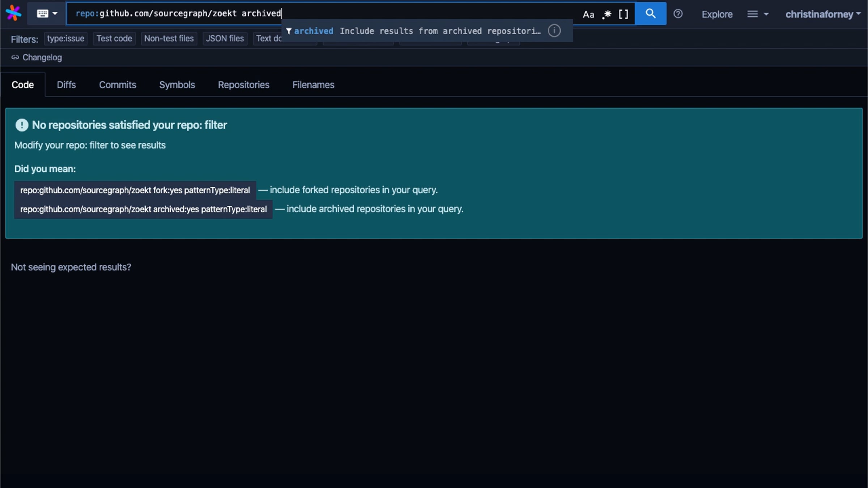Apply the Non-test files filter
The width and height of the screenshot is (868, 488).
pyautogui.click(x=169, y=39)
